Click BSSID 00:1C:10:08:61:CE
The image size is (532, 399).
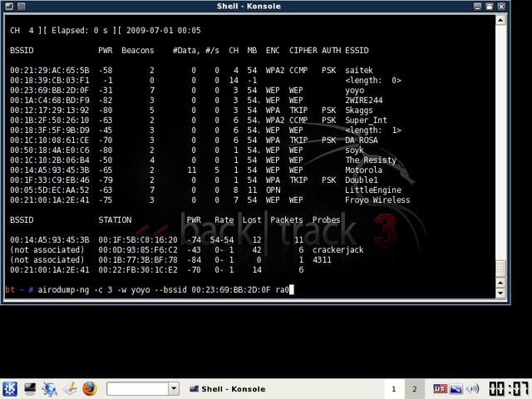pos(50,140)
